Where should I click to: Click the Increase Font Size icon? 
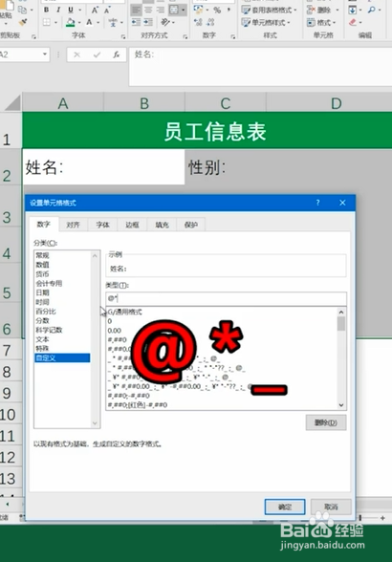pyautogui.click(x=95, y=10)
